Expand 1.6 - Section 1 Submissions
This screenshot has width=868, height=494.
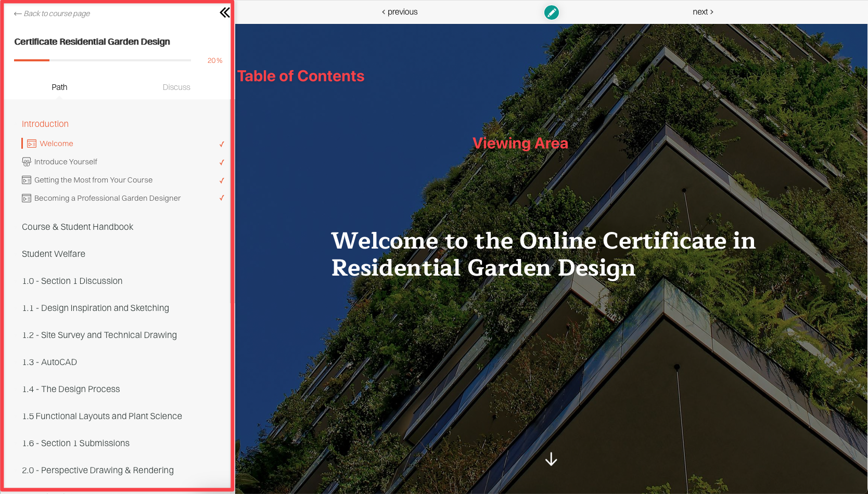click(76, 443)
